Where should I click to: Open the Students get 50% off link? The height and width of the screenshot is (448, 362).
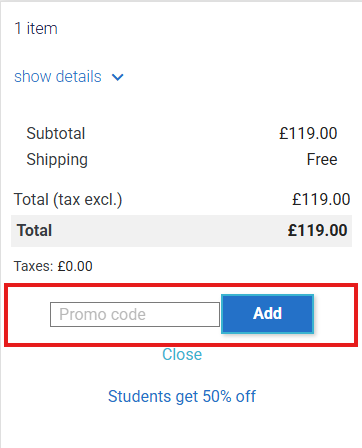(182, 396)
